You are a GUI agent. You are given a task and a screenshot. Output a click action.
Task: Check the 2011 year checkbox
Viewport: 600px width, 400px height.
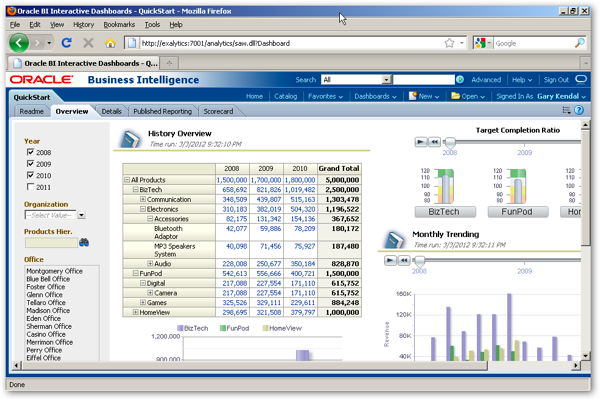[x=30, y=186]
